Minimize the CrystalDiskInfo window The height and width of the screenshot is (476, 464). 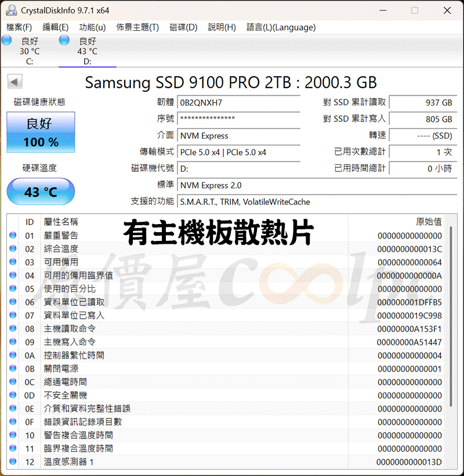pyautogui.click(x=383, y=10)
